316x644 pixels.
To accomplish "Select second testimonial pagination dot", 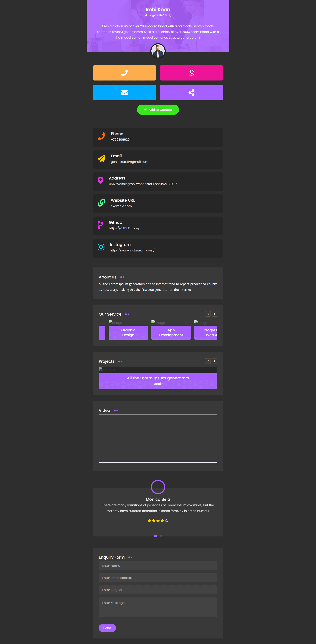I will (161, 536).
